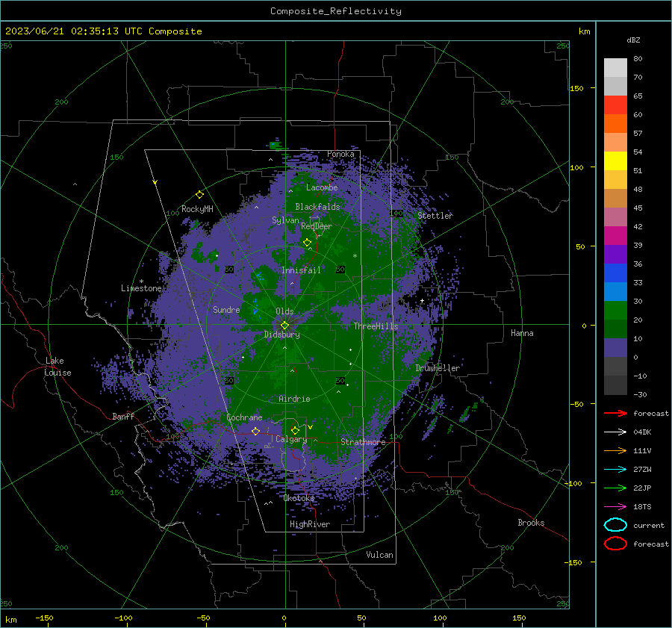Screen dimensions: 672x628
Task: Click yellow diamond marker beside RockyMH
Action: pyautogui.click(x=199, y=195)
